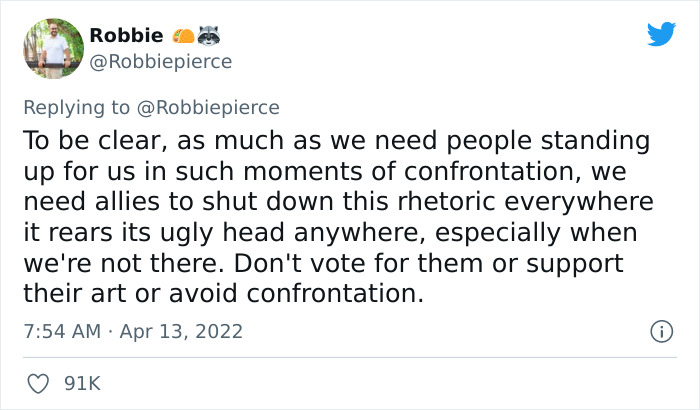Click the divider line above the likes
The height and width of the screenshot is (410, 700).
(350, 357)
